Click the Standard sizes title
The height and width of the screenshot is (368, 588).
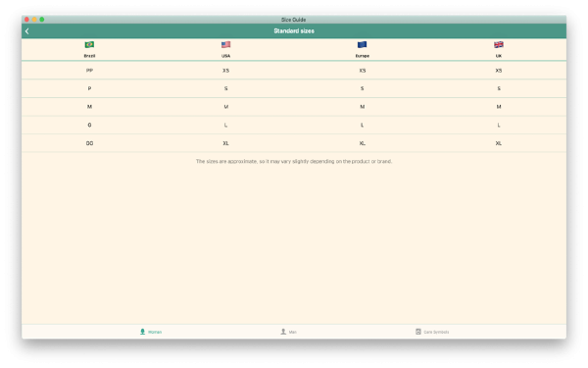[x=294, y=31]
